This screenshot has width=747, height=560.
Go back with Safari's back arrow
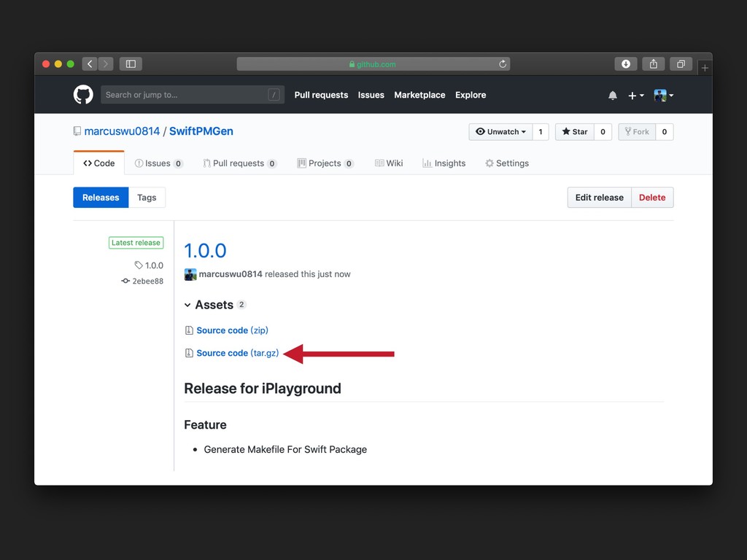point(90,64)
